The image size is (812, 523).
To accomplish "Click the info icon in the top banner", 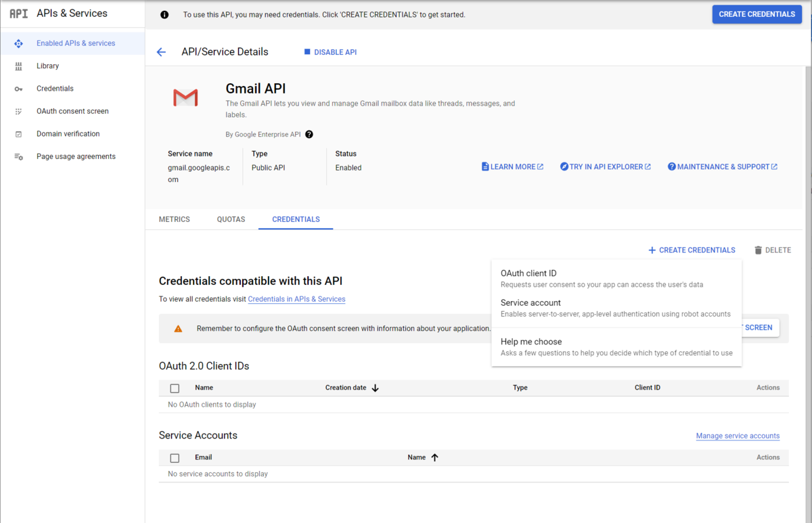I will tap(164, 14).
